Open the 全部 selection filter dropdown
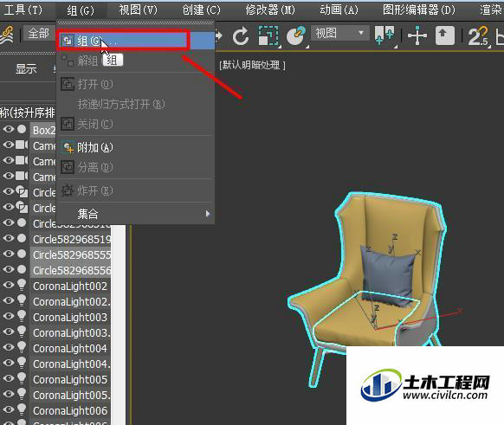 pyautogui.click(x=39, y=34)
